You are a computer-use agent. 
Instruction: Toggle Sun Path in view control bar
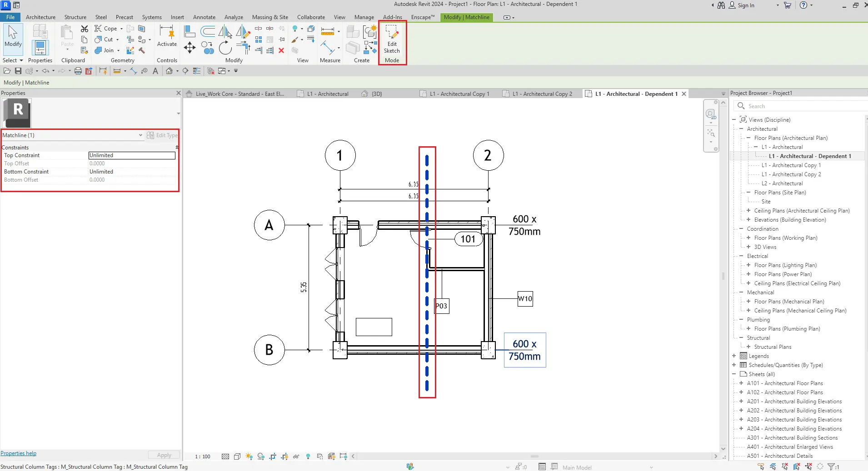tap(249, 456)
